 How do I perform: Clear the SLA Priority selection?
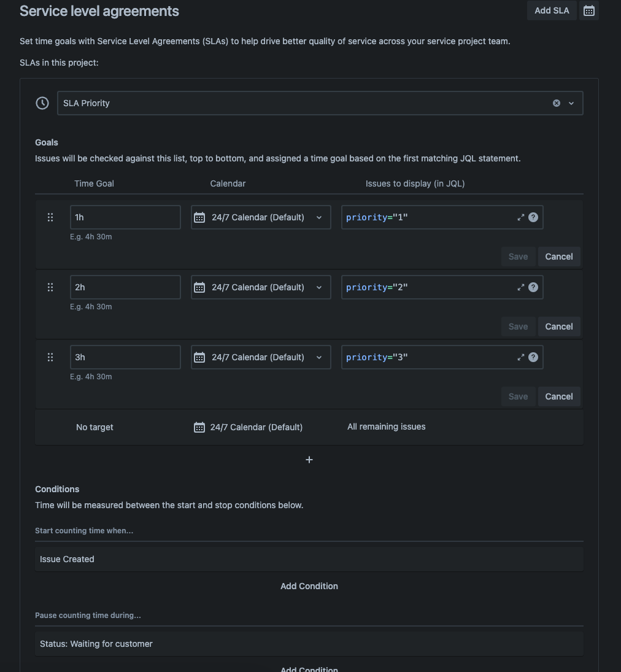[557, 103]
